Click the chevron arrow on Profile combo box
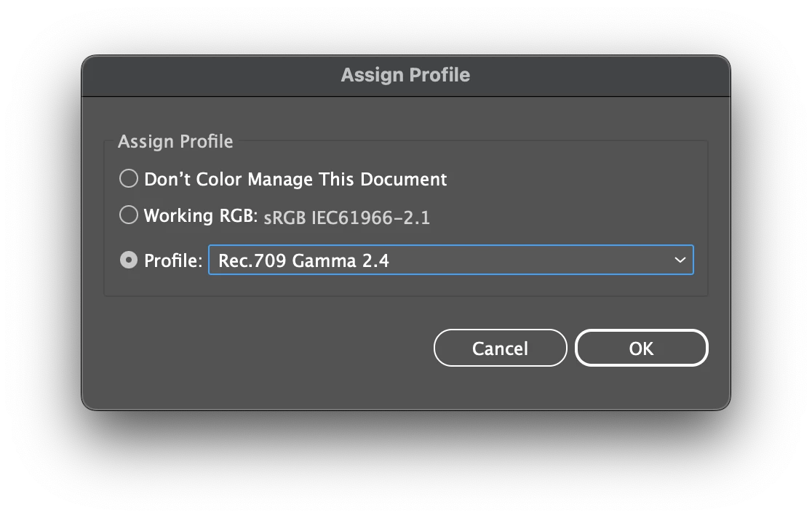 click(680, 260)
